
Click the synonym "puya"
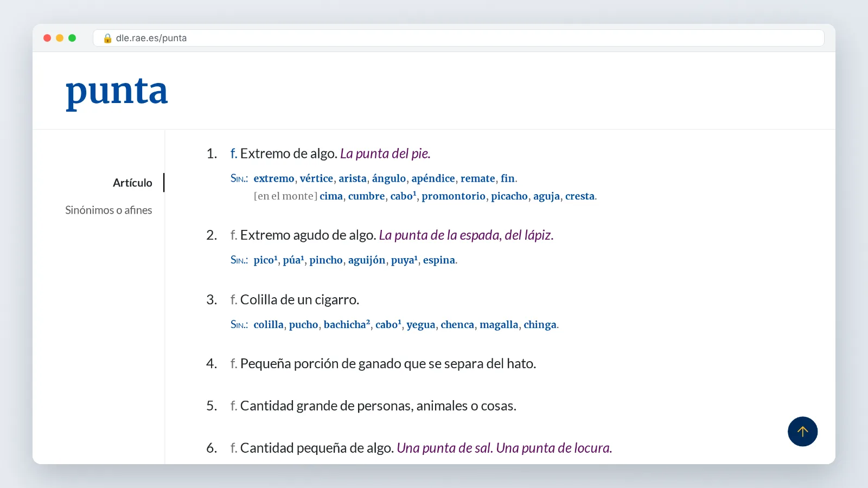[x=404, y=260]
